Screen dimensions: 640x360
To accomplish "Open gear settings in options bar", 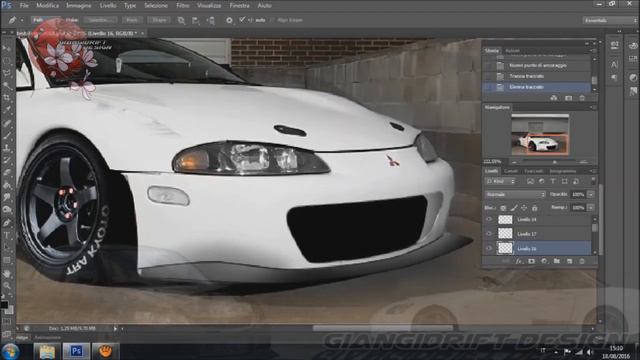I will point(229,20).
